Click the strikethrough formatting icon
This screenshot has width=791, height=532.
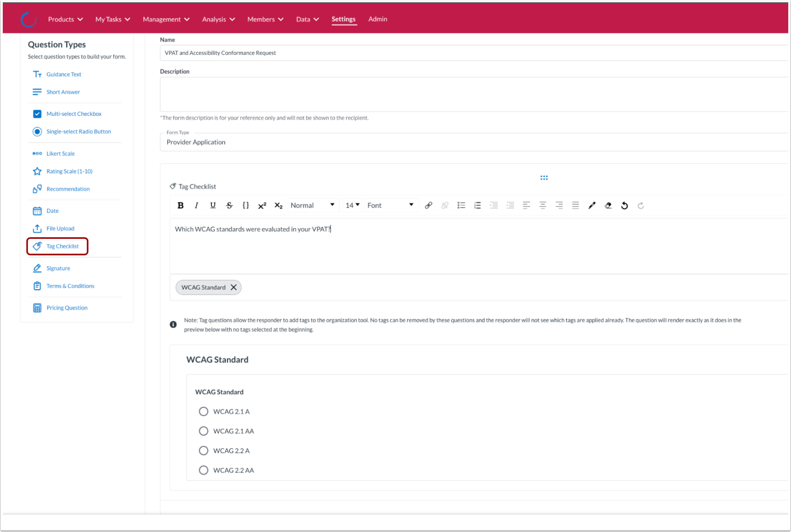(x=229, y=205)
